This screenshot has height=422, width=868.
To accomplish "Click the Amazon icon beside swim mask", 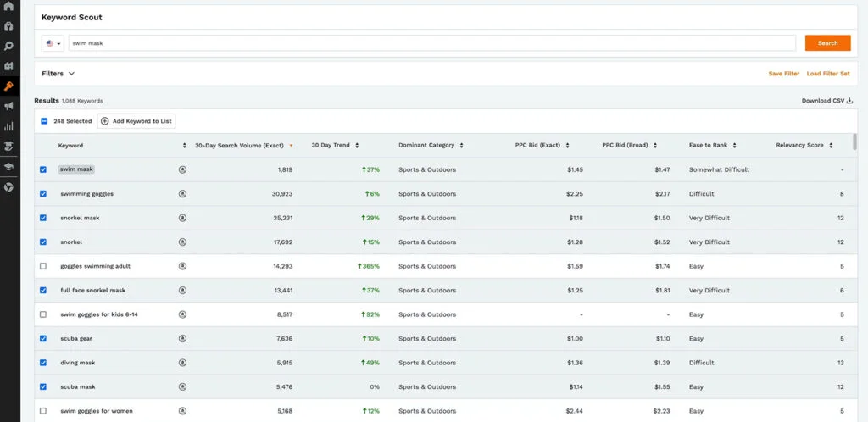I will pos(183,169).
